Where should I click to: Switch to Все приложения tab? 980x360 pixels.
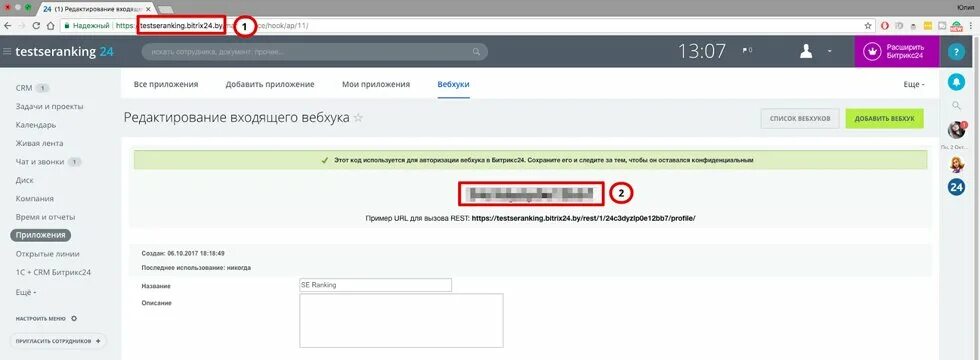tap(166, 84)
